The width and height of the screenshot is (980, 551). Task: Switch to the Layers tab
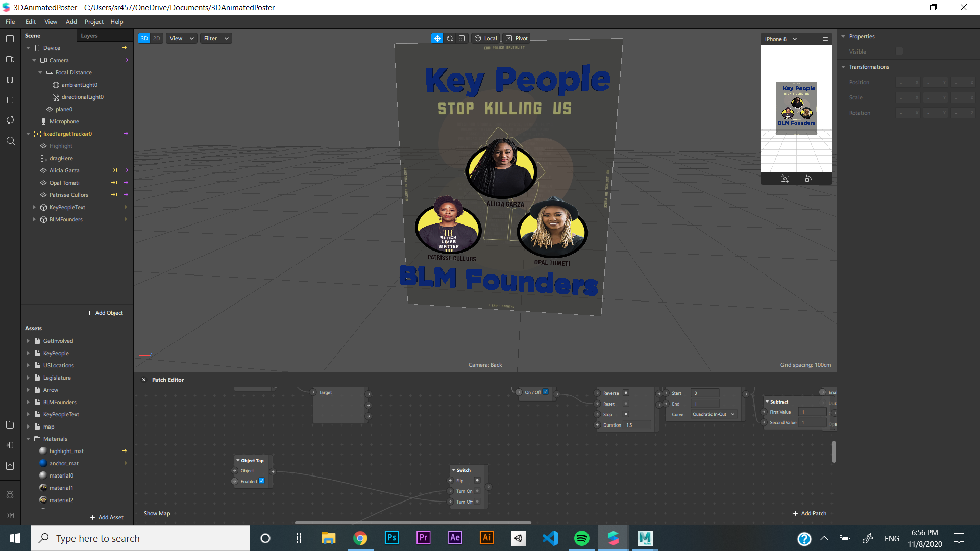[x=89, y=36]
